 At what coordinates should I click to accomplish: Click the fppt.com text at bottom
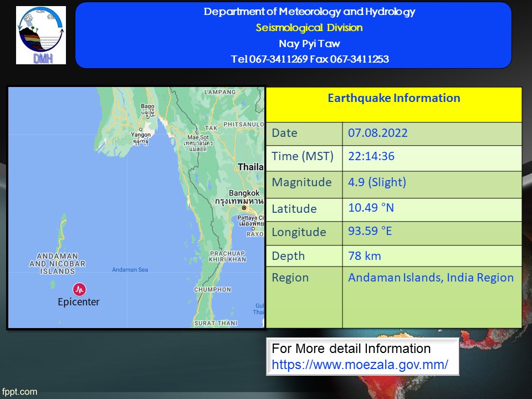click(x=19, y=392)
